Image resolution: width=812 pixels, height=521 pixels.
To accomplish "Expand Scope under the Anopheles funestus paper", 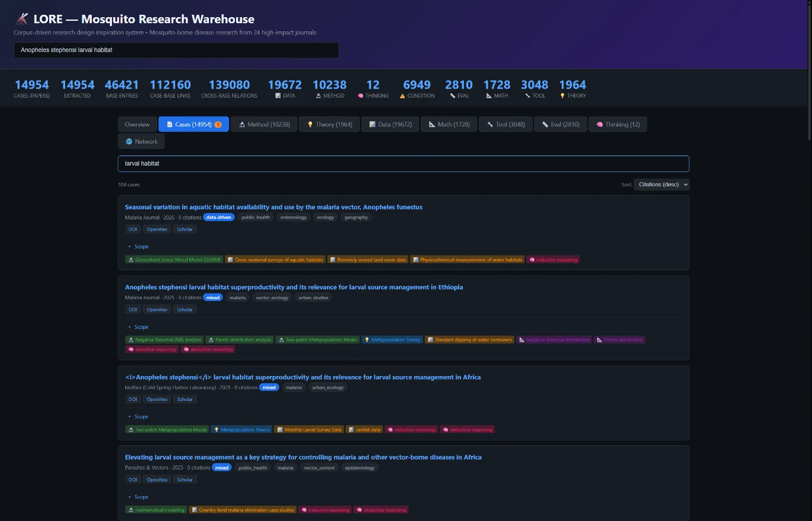I will (x=138, y=247).
